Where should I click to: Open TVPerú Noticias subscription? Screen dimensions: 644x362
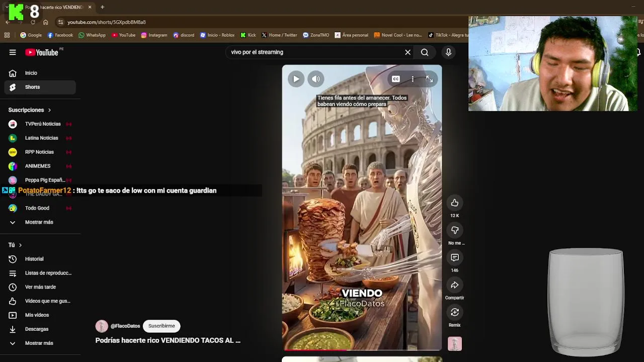click(40, 124)
